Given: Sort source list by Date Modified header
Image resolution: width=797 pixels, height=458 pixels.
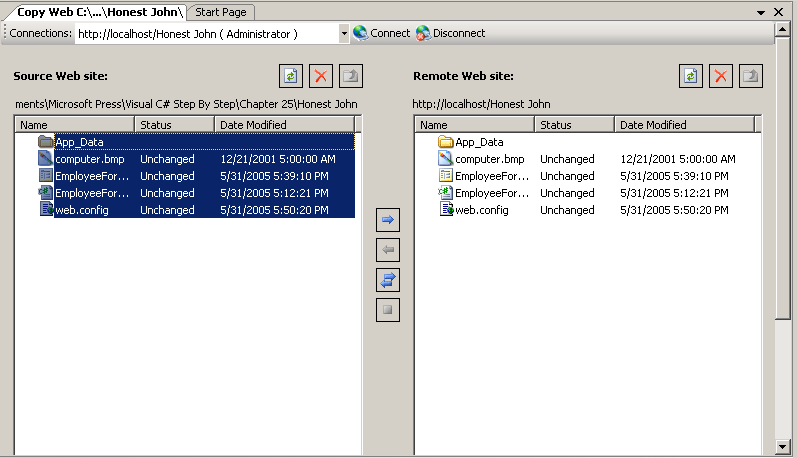Looking at the screenshot, I should 253,125.
